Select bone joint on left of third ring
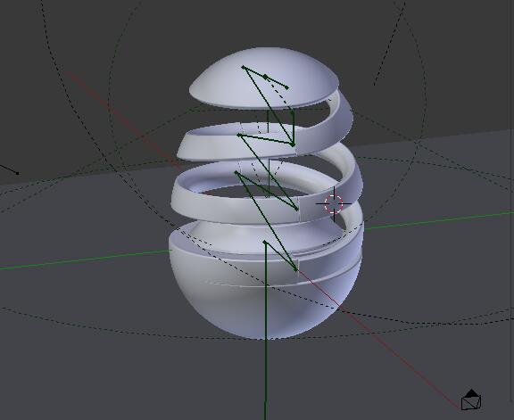The image size is (514, 420). point(236,172)
